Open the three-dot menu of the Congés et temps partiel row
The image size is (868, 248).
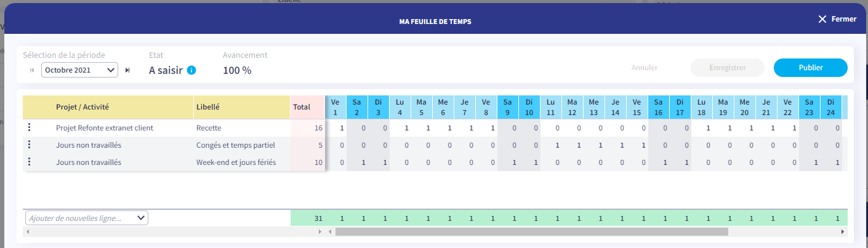[x=30, y=145]
